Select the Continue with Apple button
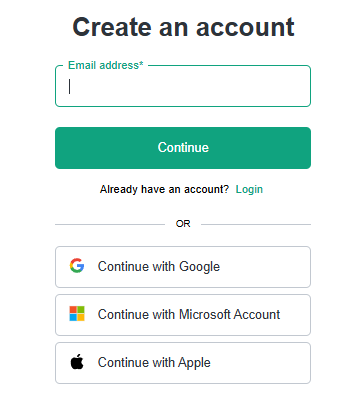Screen dimensions: 361x409 click(183, 363)
